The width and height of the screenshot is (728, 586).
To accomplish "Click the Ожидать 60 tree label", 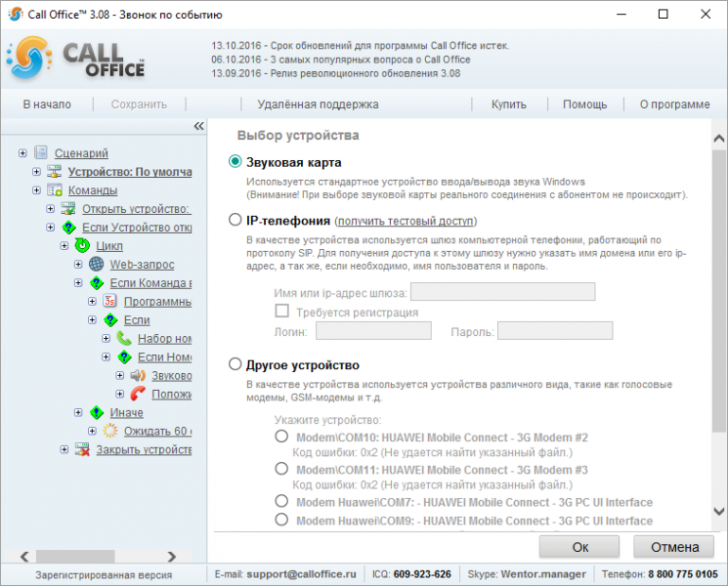I will [x=158, y=431].
